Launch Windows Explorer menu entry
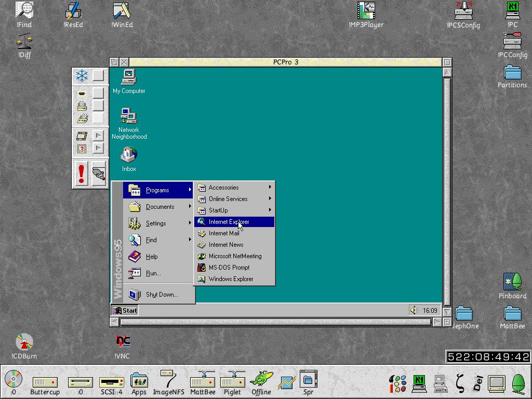The image size is (532, 399). click(x=234, y=279)
